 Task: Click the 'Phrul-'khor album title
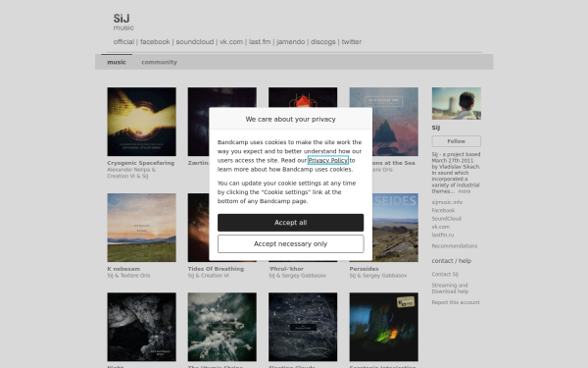[x=286, y=269]
